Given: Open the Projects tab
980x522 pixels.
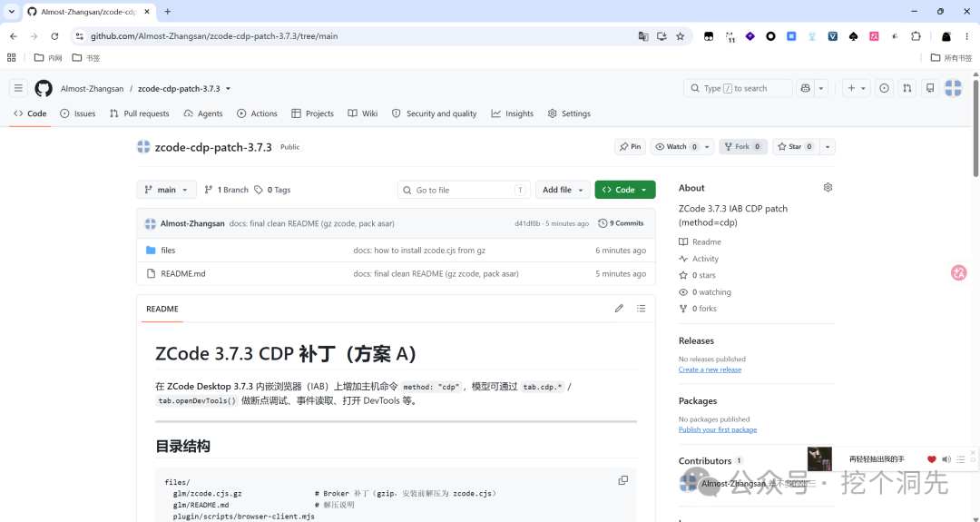Looking at the screenshot, I should 312,113.
